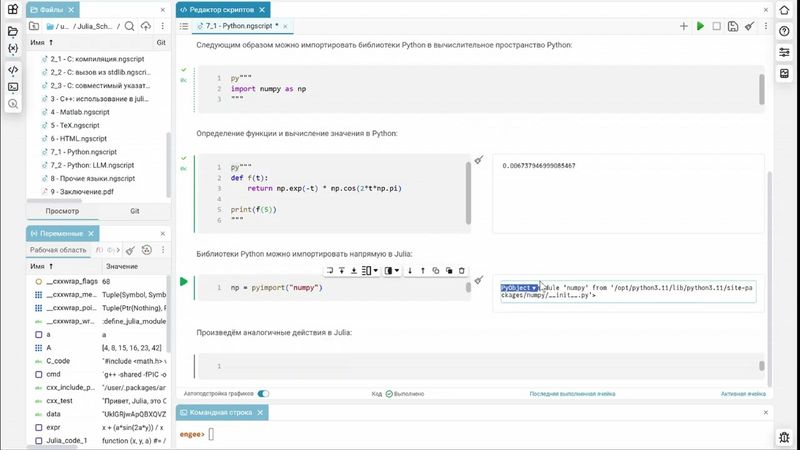
Task: Open 9 - Заключение.pdf file
Action: [x=82, y=191]
